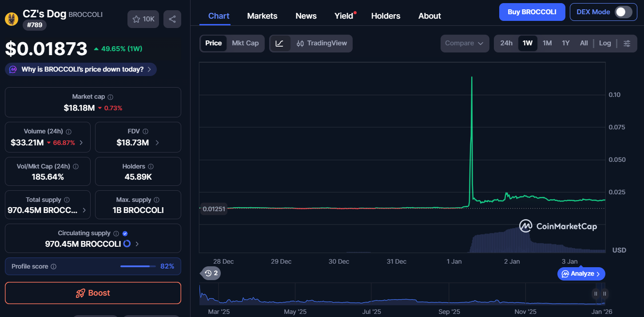Set chart range to 1M
The image size is (644, 317).
tap(547, 43)
